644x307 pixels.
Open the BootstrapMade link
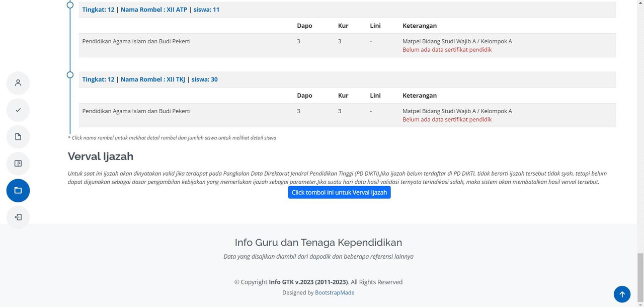(x=335, y=292)
